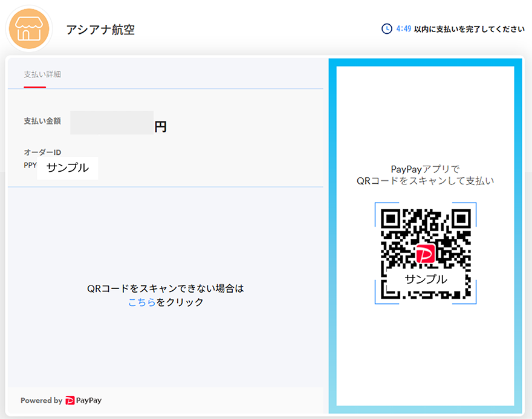Click the Powered by text

41,400
